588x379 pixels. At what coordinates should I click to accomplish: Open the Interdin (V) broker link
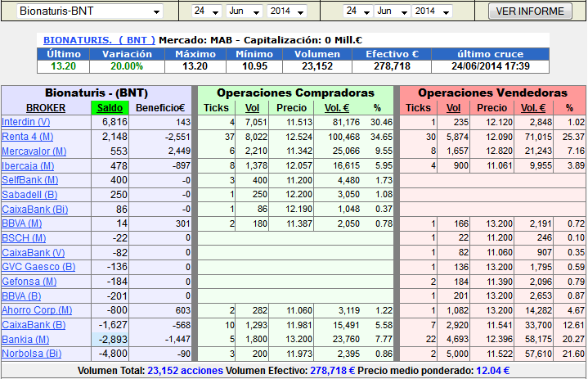pos(26,122)
